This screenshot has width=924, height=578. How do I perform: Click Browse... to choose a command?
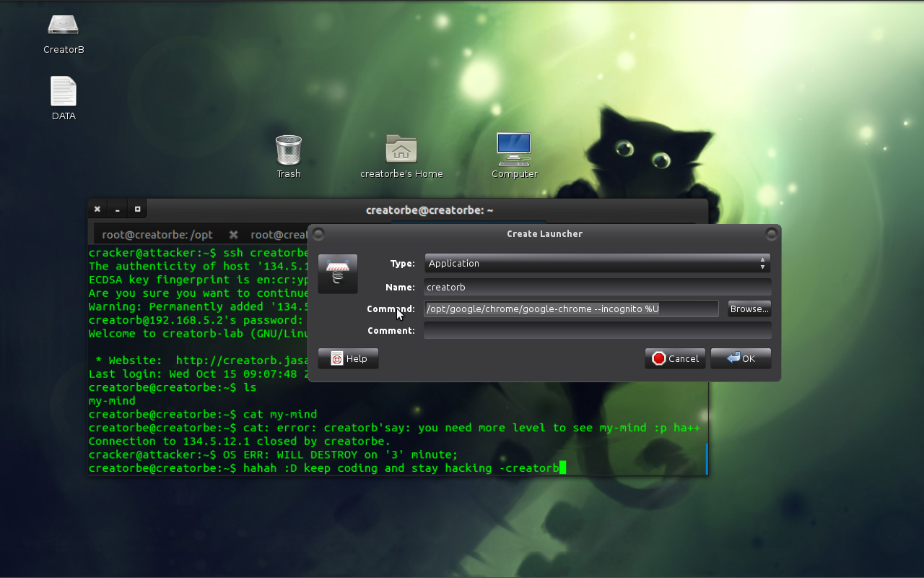749,309
